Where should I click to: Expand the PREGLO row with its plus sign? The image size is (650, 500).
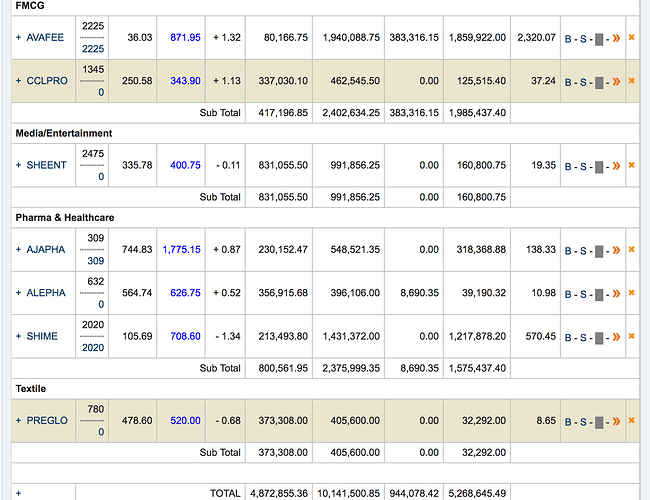pyautogui.click(x=18, y=420)
